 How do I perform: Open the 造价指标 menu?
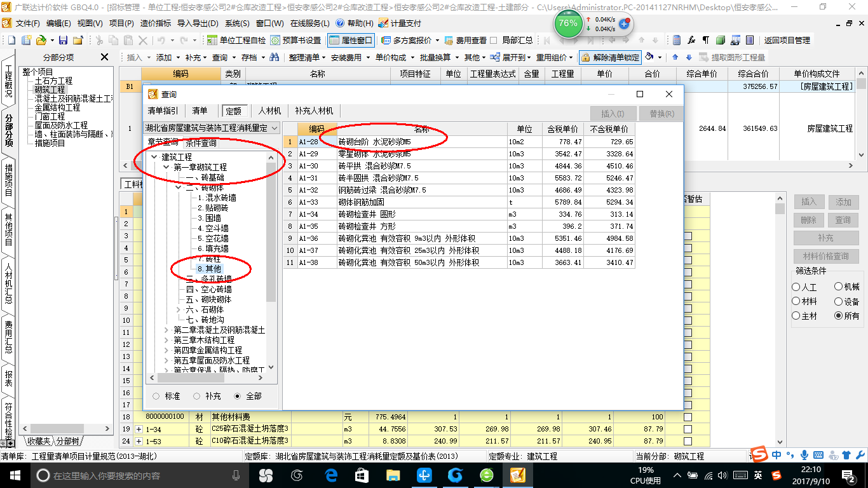[x=156, y=23]
